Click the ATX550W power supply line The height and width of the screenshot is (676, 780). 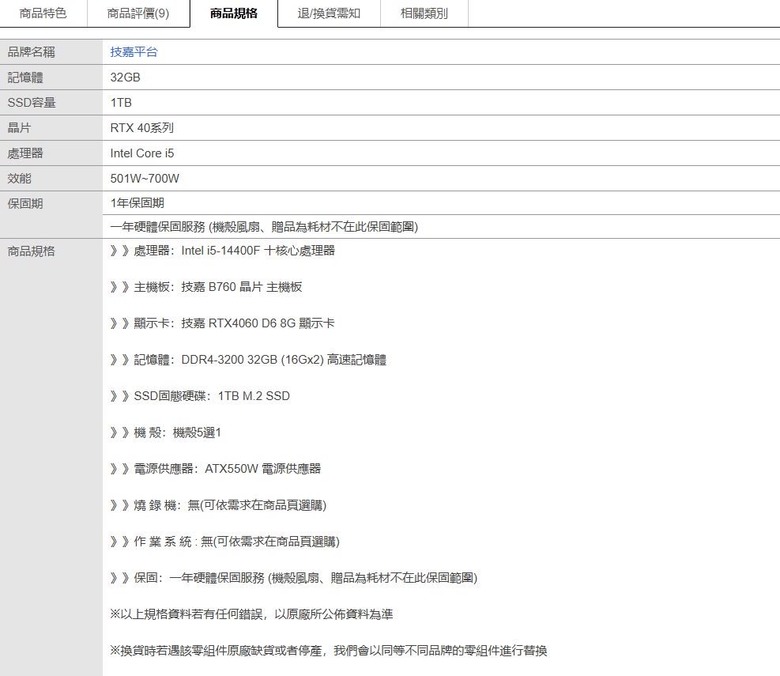[x=215, y=469]
